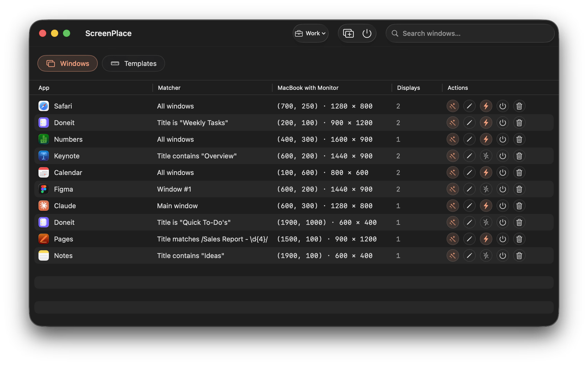Delete the Pages Sales Report rule

[519, 239]
